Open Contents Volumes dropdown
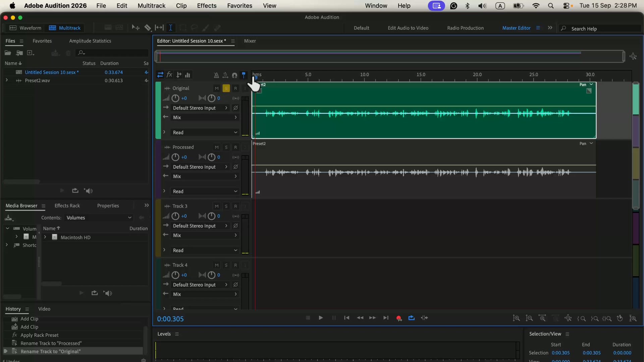The height and width of the screenshot is (362, 644). coord(99,218)
